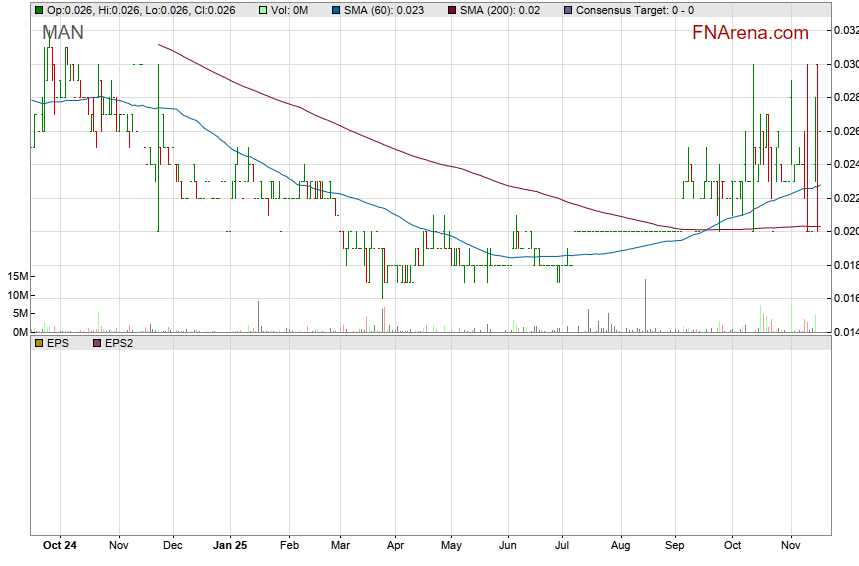859x566 pixels.
Task: Select the MAN ticker symbol label
Action: coord(63,33)
